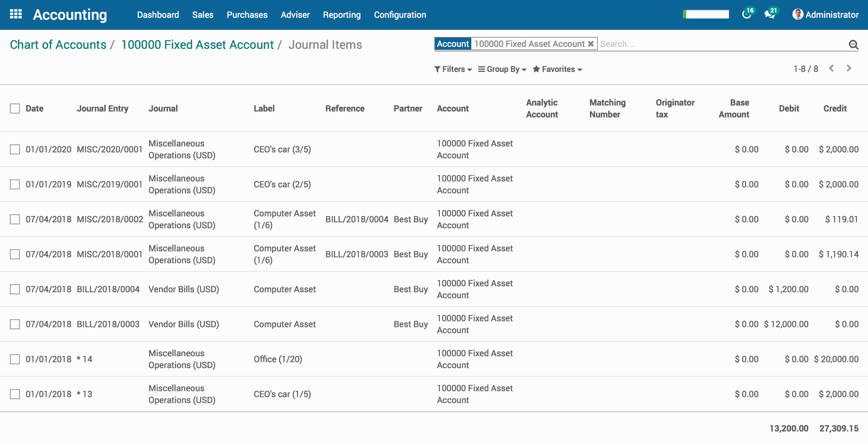Open the Purchases menu

pyautogui.click(x=247, y=15)
